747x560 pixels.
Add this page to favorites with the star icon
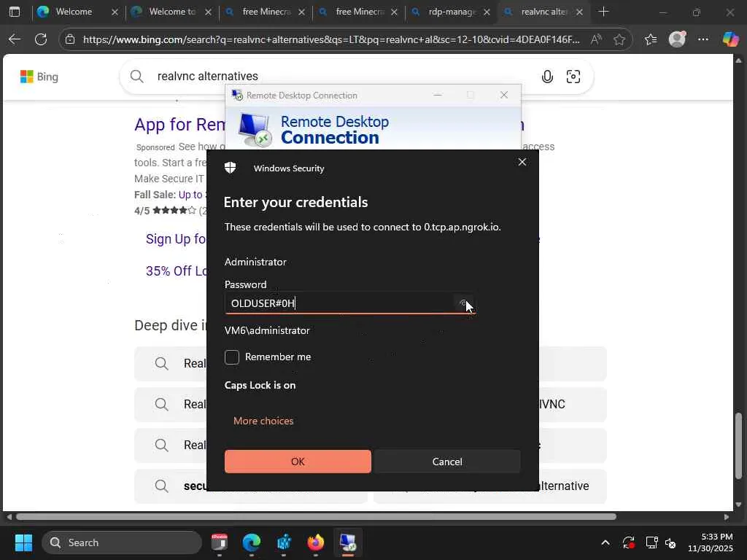click(x=619, y=39)
